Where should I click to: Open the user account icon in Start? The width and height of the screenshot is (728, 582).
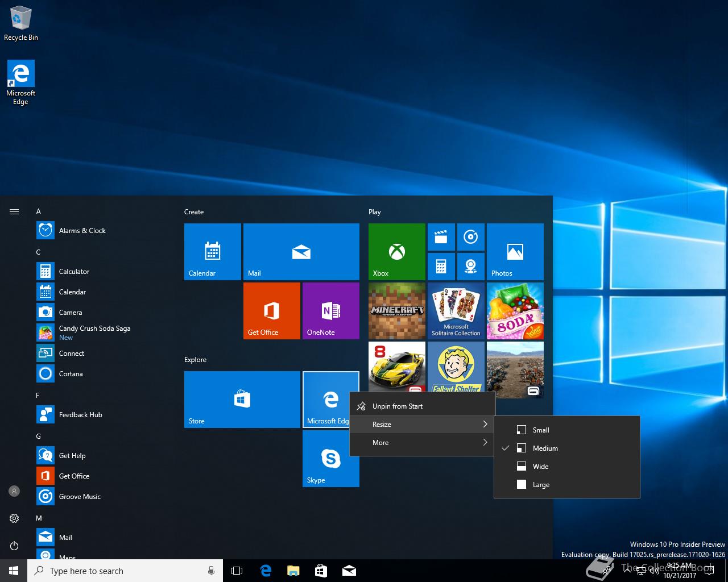(14, 491)
